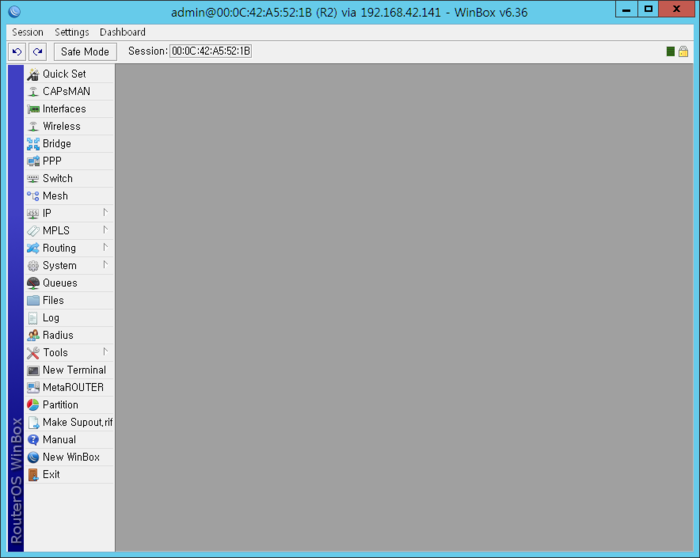700x558 pixels.
Task: Open the Quick Set icon
Action: pos(33,74)
